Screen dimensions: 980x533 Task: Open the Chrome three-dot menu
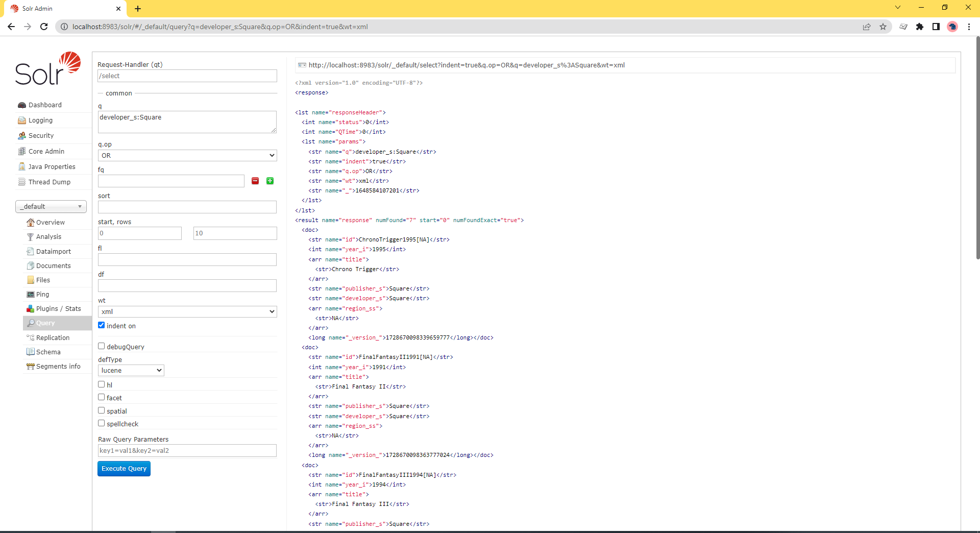(969, 27)
